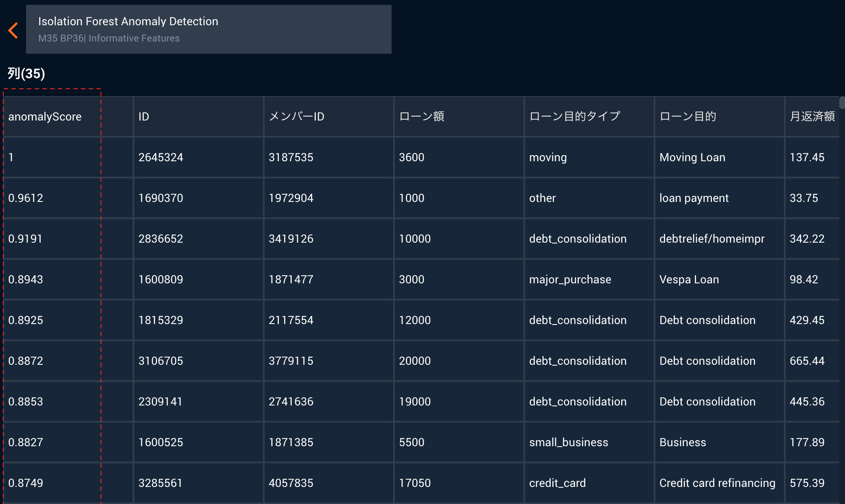Click the 列(35) label
Screen dimensions: 845x504
click(25, 74)
